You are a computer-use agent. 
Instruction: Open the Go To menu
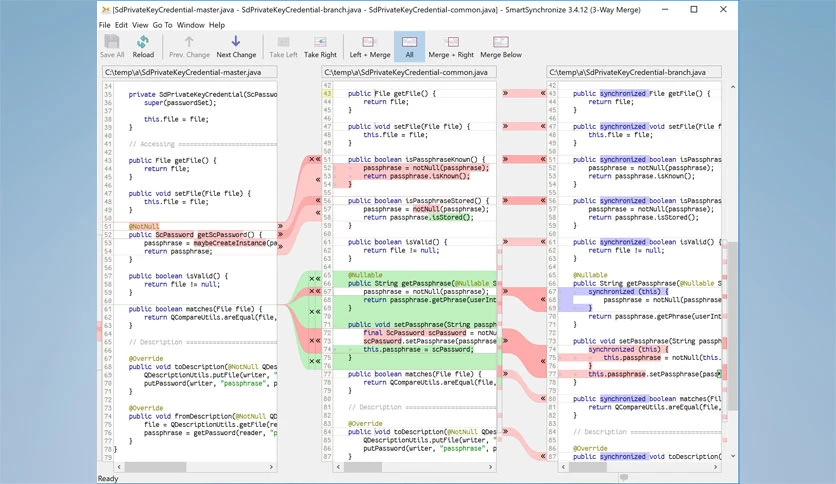163,25
